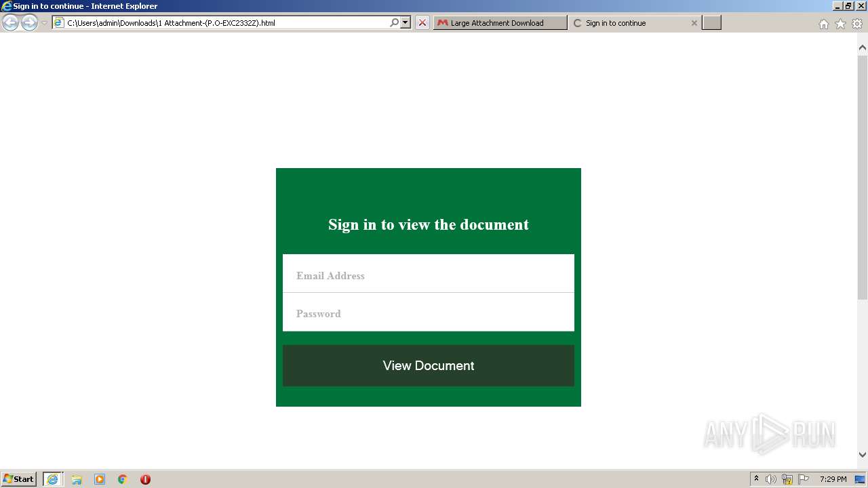Click 'Sign in to view the document' heading
The height and width of the screenshot is (488, 868).
[429, 224]
